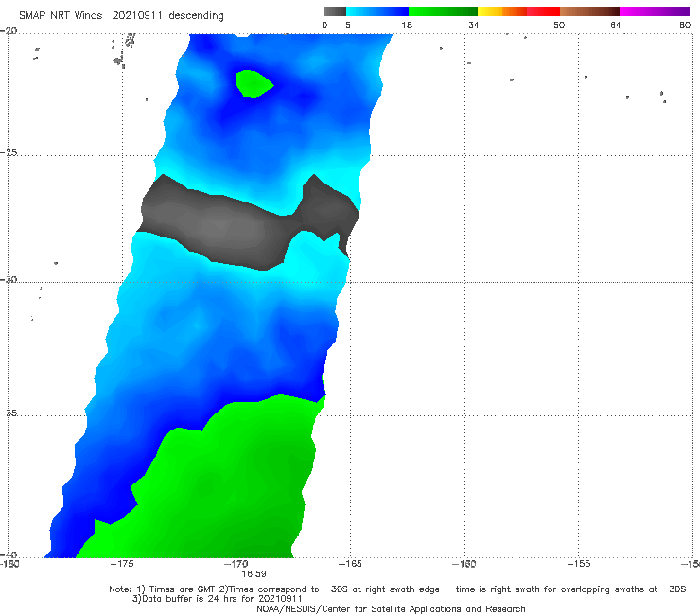Click the -175 longitude axis label
Viewport: 700px width, 615px height.
tap(122, 564)
